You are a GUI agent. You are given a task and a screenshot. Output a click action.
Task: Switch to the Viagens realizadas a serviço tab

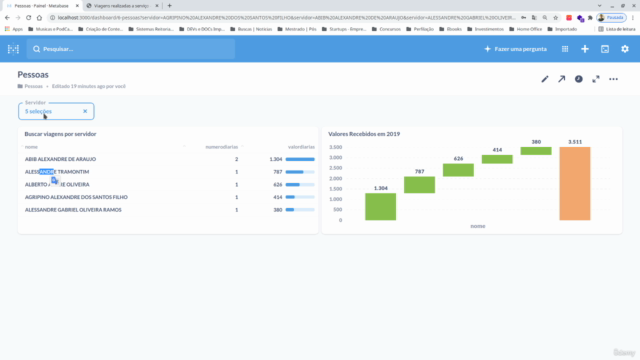[122, 6]
